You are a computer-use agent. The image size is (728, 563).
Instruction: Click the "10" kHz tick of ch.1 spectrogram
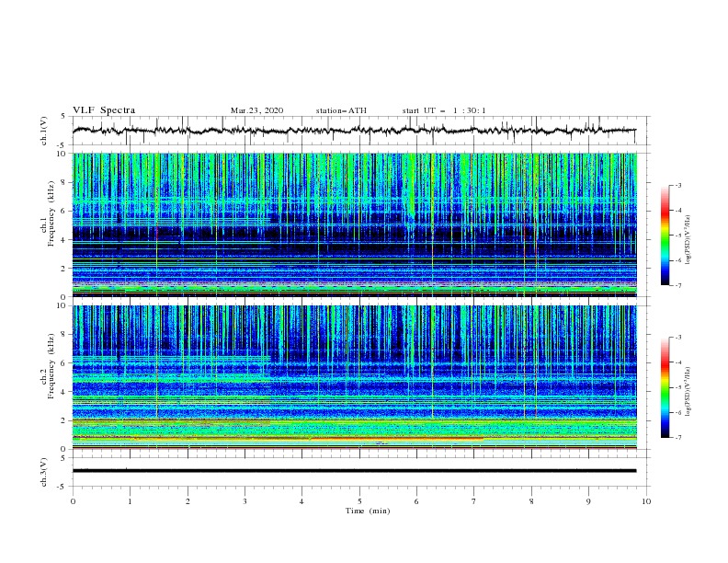61,154
